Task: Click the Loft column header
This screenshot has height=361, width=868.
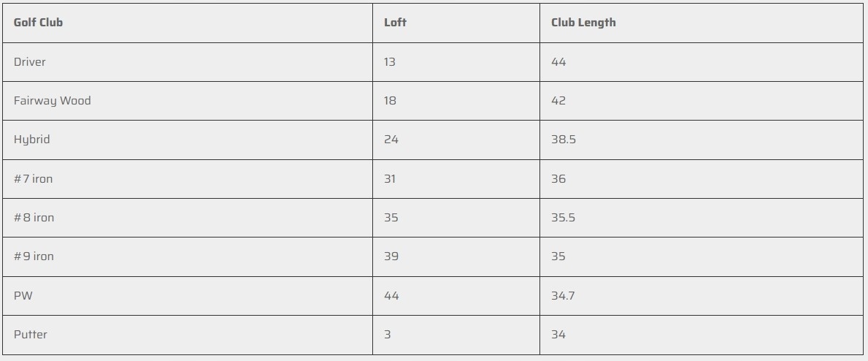Action: click(x=395, y=23)
